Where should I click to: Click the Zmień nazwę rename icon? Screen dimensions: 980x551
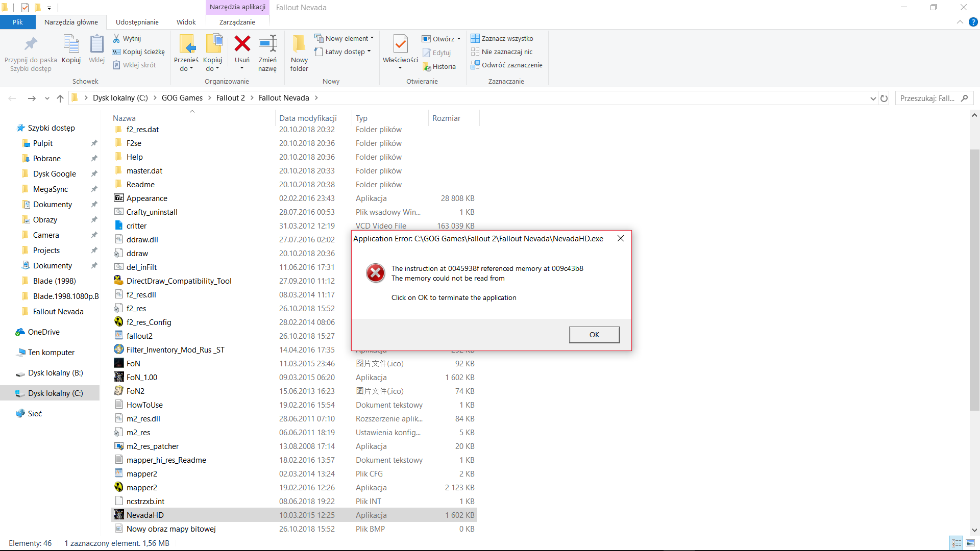tap(267, 44)
